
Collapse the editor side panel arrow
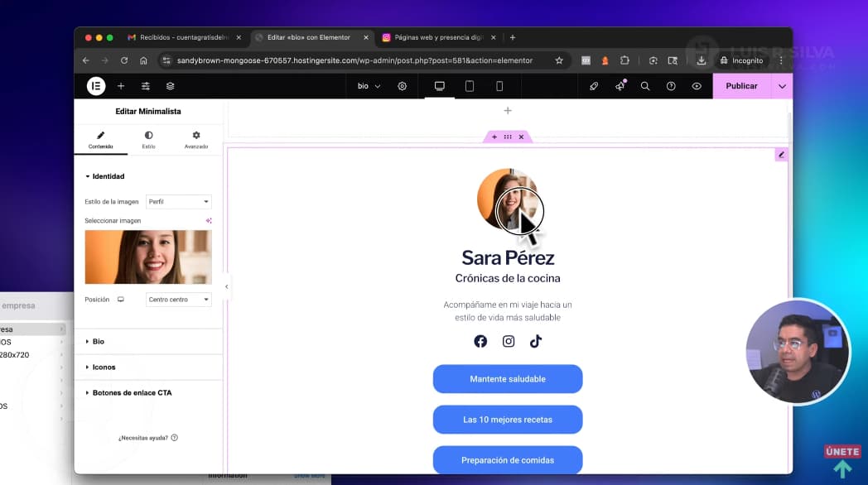click(x=226, y=286)
